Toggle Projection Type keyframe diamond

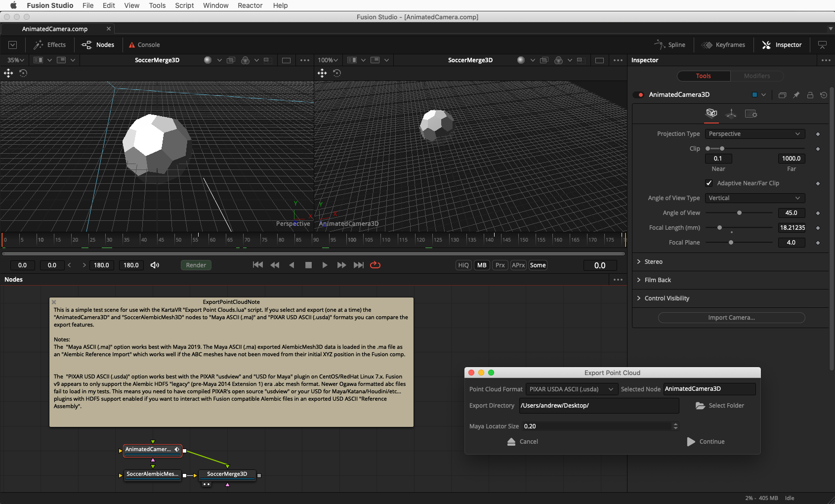pos(818,134)
